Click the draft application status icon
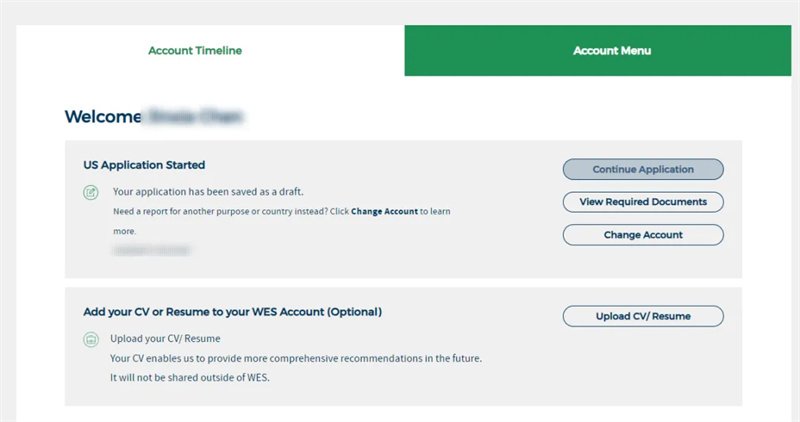This screenshot has height=422, width=800. 91,191
